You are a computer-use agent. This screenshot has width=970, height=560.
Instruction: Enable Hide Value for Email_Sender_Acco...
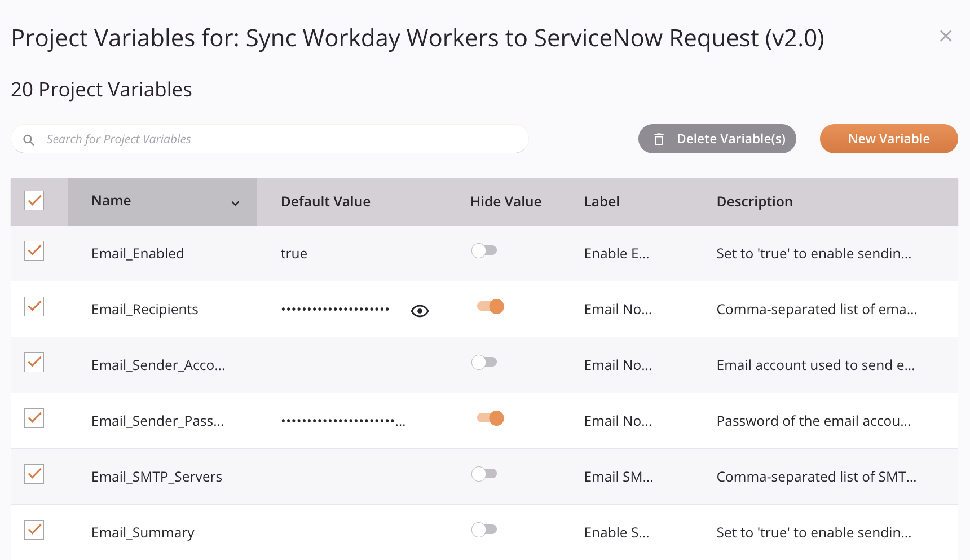point(484,362)
